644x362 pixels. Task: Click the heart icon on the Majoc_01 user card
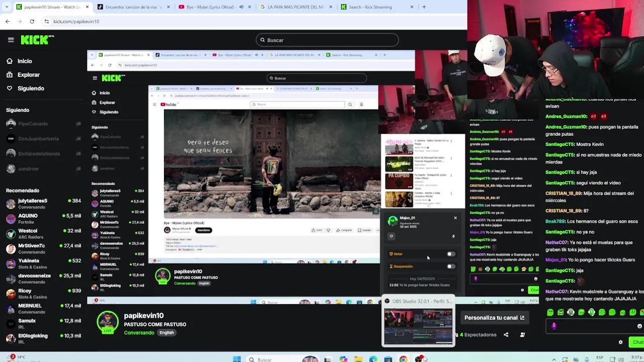[x=391, y=236]
